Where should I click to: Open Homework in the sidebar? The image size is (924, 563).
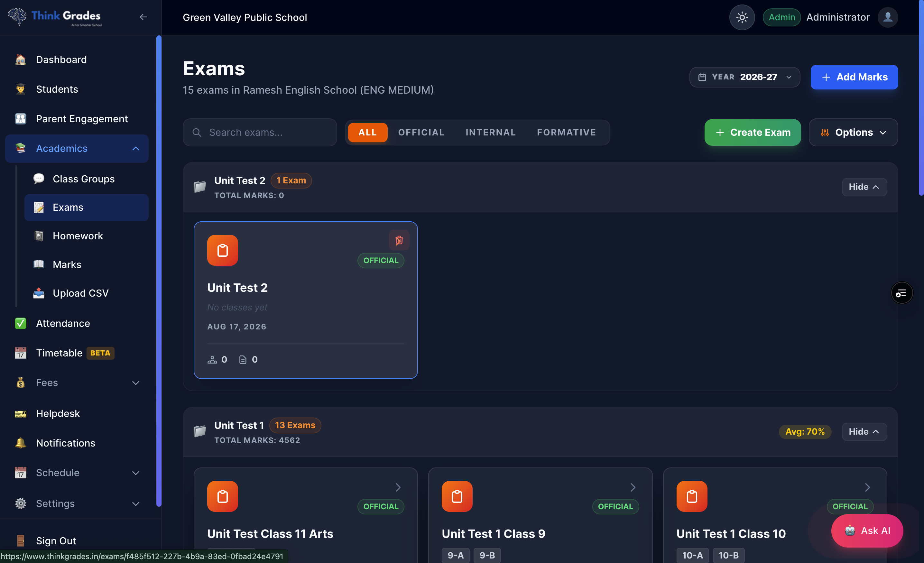(87, 236)
